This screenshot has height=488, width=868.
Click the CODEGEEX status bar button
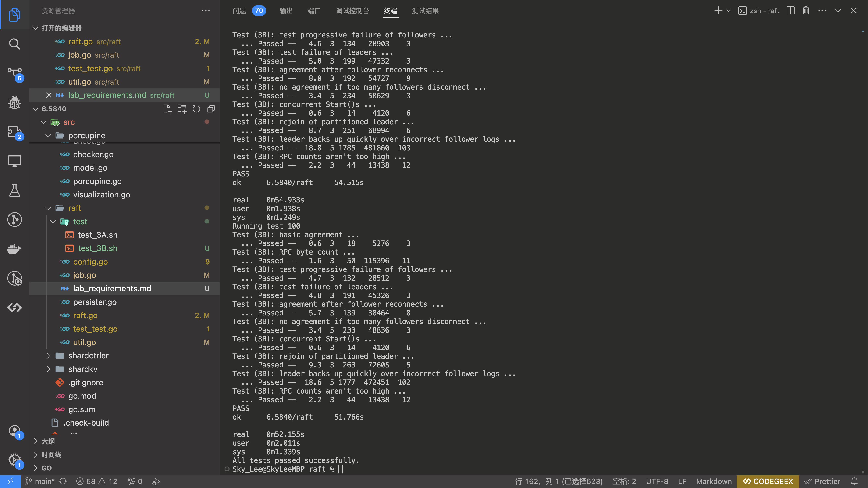(x=768, y=481)
